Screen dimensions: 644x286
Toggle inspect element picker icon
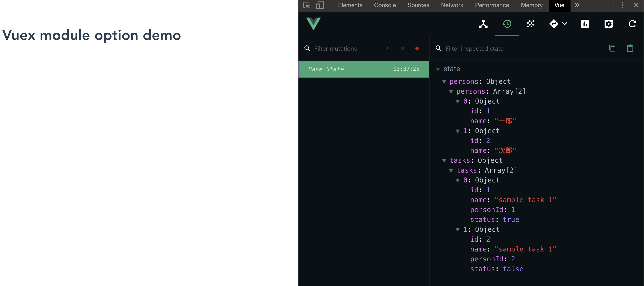pos(307,5)
